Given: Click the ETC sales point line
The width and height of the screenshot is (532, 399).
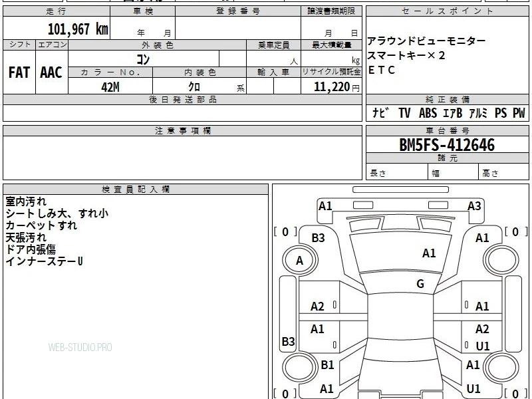Looking at the screenshot, I should point(381,70).
